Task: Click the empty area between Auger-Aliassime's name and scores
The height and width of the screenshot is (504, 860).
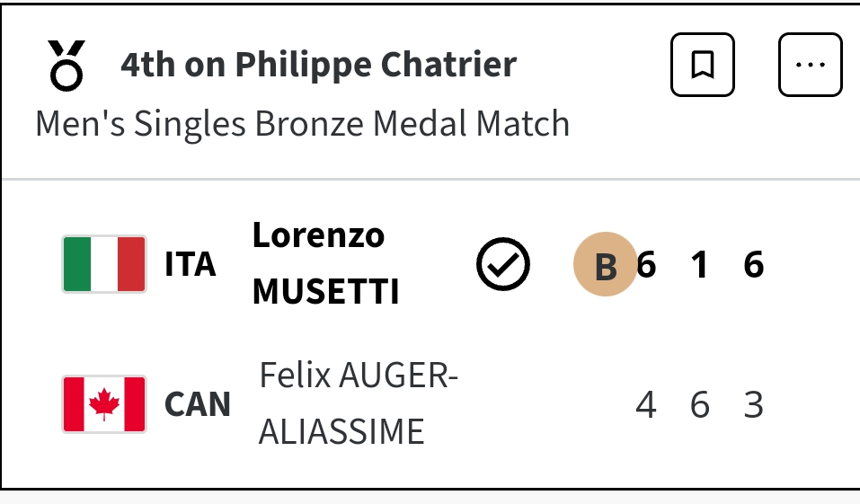Action: 539,405
